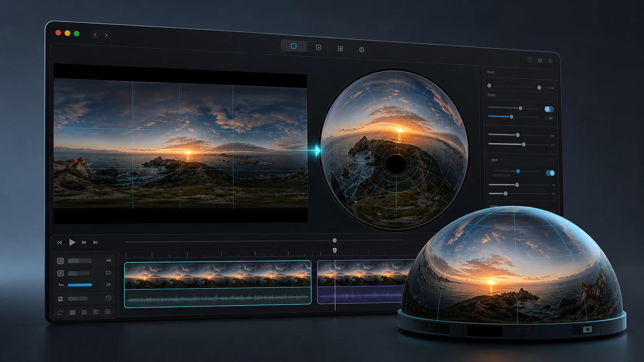This screenshot has width=644, height=362.
Task: Skip to end with the arrow-and-bar button
Action: coord(96,242)
